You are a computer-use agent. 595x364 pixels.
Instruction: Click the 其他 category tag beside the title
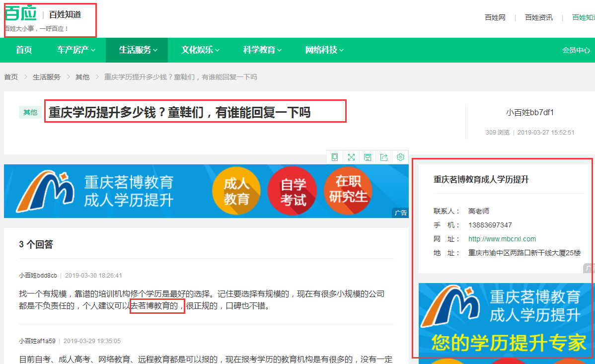tap(30, 112)
